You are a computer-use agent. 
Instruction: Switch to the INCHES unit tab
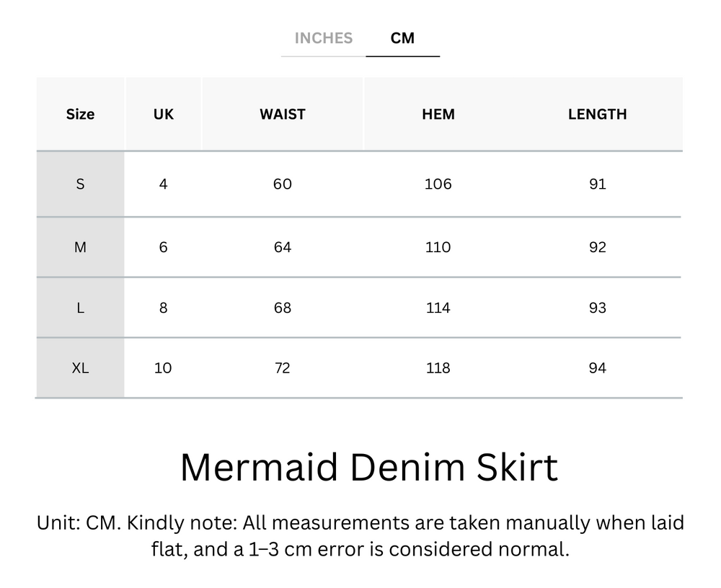point(323,38)
